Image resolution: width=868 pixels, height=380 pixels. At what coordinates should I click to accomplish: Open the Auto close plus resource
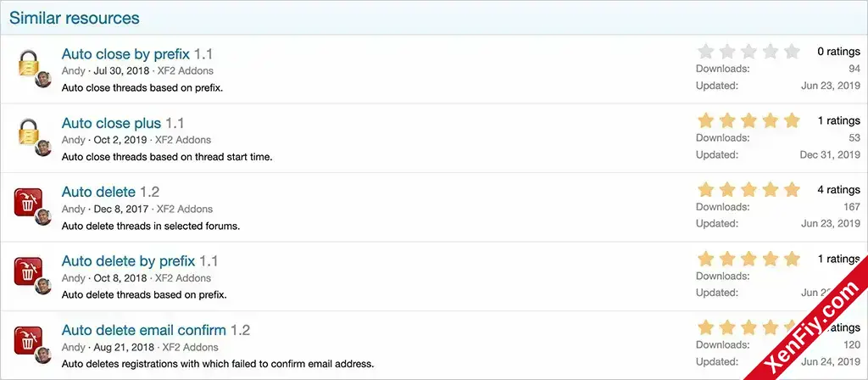111,123
